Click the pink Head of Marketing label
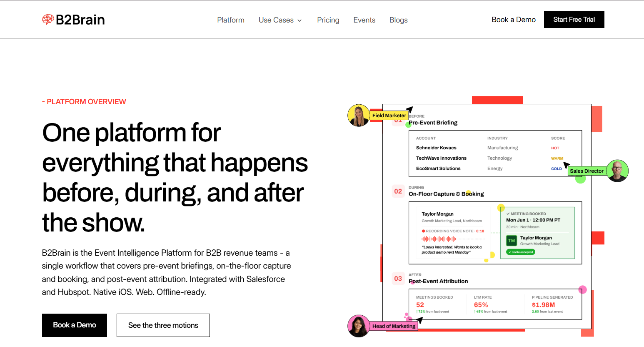This screenshot has height=347, width=644. click(x=394, y=326)
